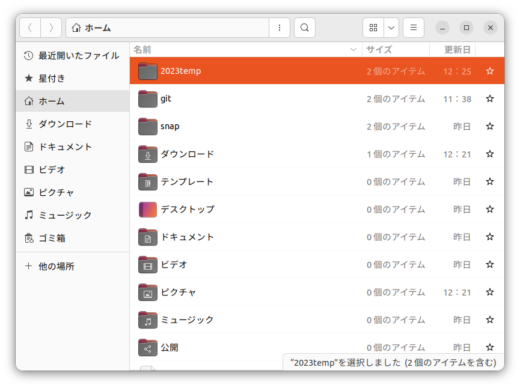The image size is (520, 388).
Task: Go back with the left arrow button
Action: coord(30,28)
